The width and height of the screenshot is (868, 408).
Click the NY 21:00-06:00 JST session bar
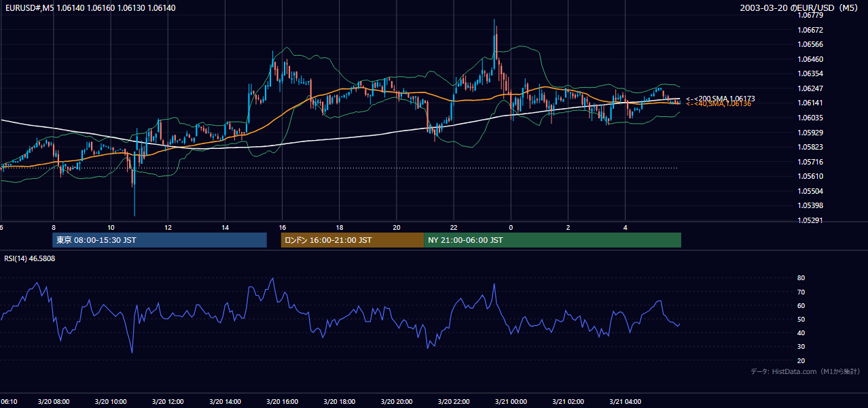552,240
